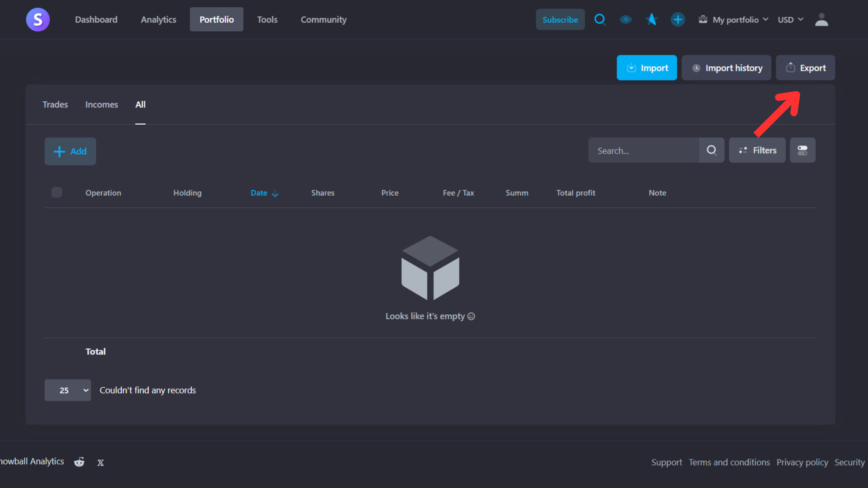Go to the Analytics menu

[x=158, y=19]
